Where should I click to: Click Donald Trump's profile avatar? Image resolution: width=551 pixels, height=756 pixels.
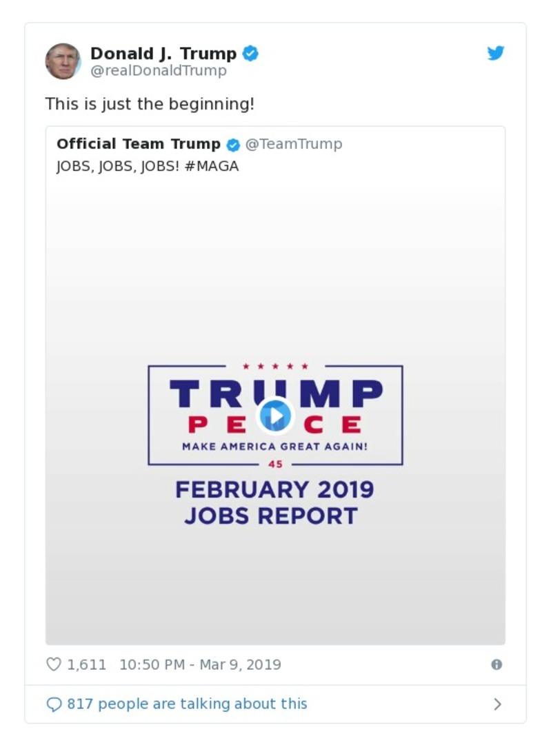(63, 61)
